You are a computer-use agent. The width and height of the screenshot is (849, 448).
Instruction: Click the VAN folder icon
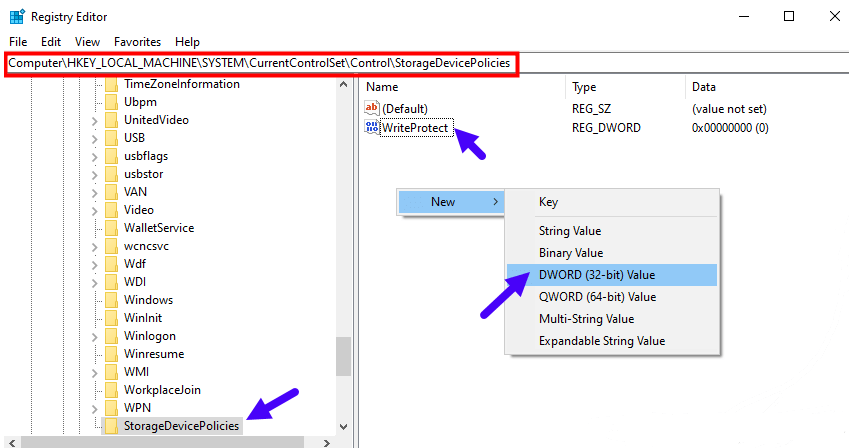pyautogui.click(x=111, y=192)
